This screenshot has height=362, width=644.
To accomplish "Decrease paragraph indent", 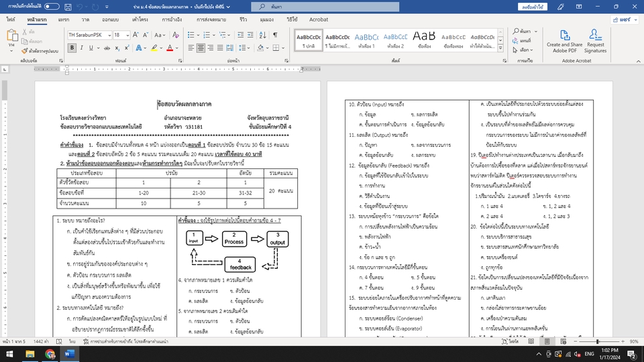I will [241, 35].
